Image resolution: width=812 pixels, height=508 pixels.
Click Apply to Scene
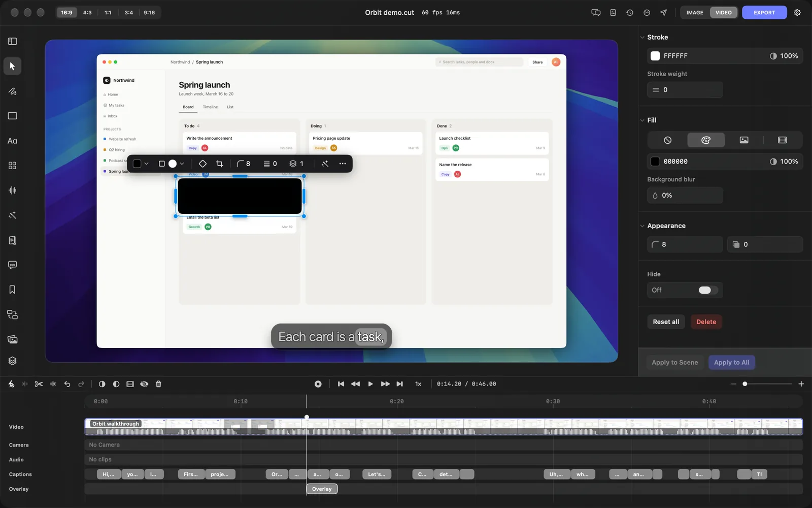pyautogui.click(x=674, y=363)
